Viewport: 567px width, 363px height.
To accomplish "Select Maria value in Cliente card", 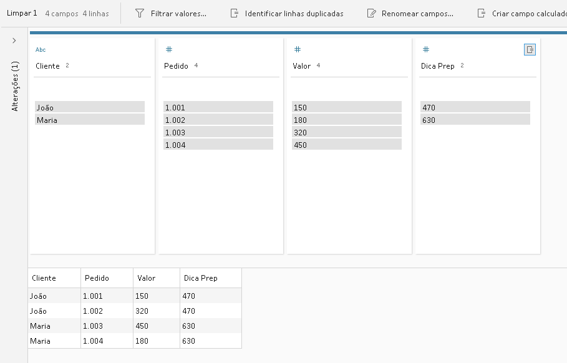I will pyautogui.click(x=90, y=120).
